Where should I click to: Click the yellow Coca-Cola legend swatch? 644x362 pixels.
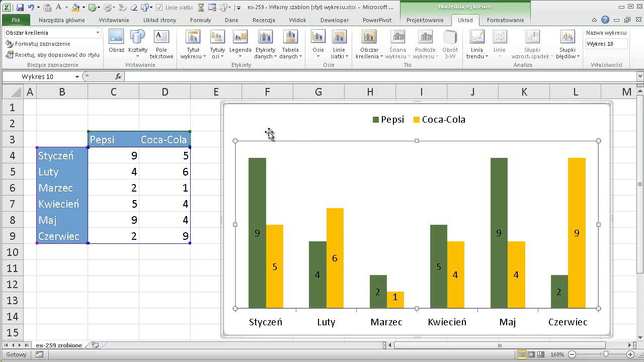[416, 120]
